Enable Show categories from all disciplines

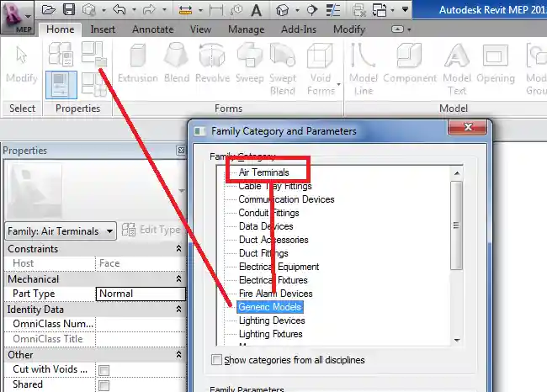tap(218, 360)
